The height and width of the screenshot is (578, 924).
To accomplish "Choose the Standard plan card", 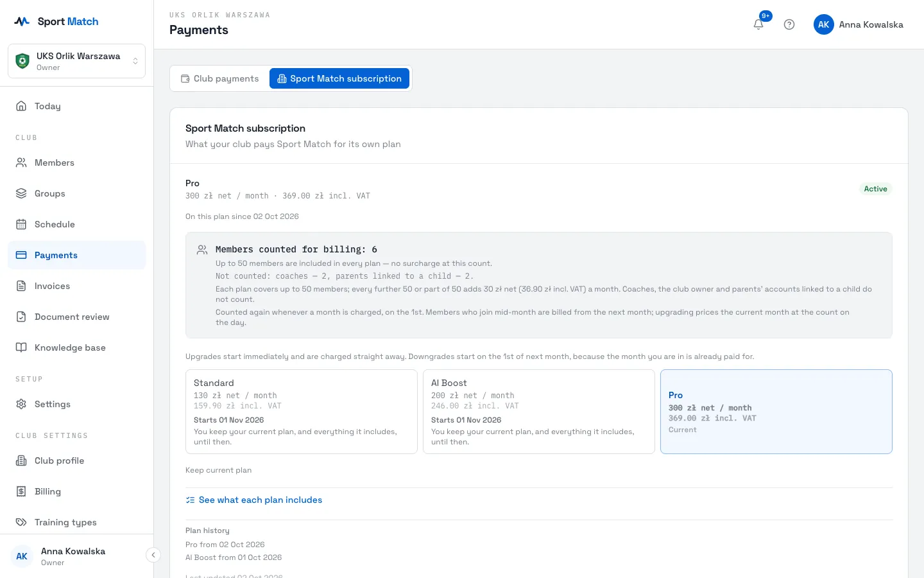I will tap(302, 412).
